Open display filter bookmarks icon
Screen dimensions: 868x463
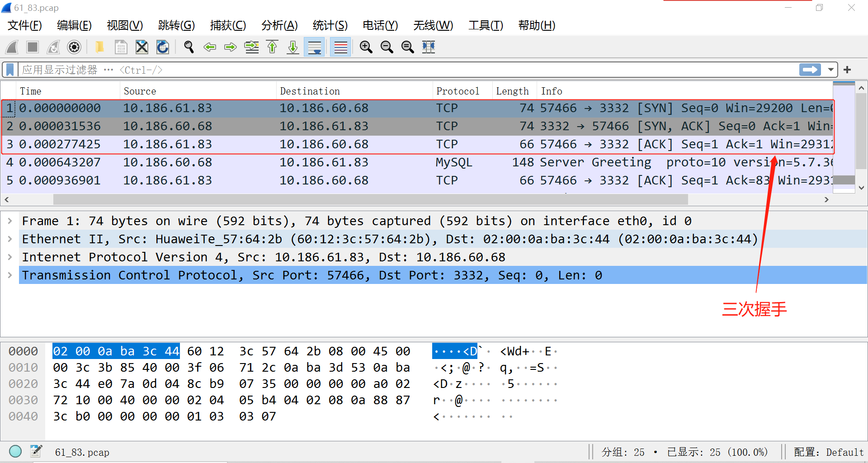click(10, 70)
